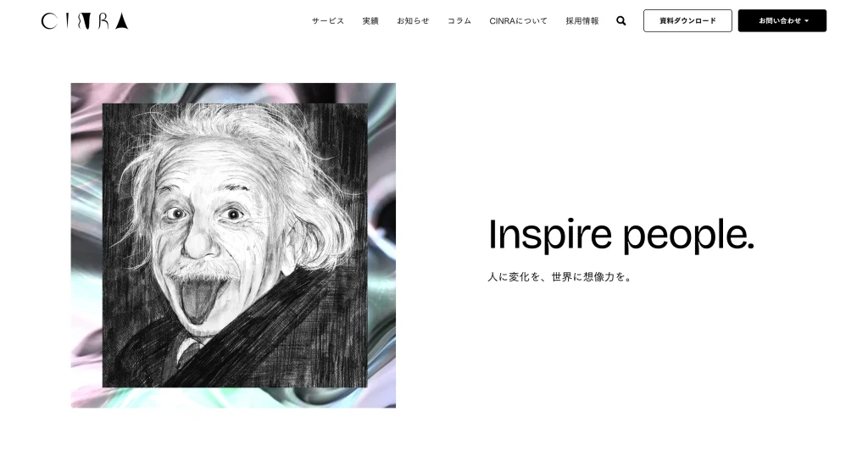Click the word Inspire in the headline
This screenshot has height=473, width=868.
(549, 235)
